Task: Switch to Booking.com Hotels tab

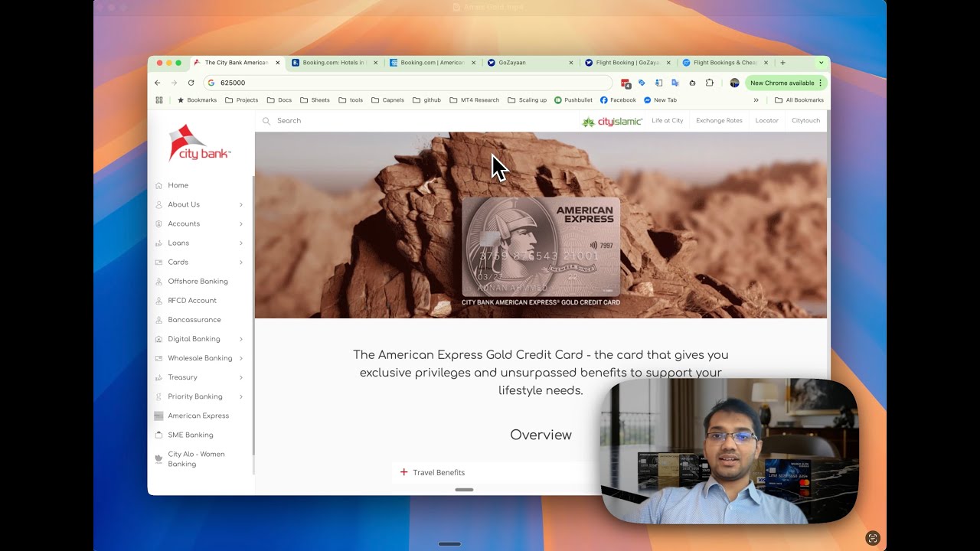Action: point(335,63)
